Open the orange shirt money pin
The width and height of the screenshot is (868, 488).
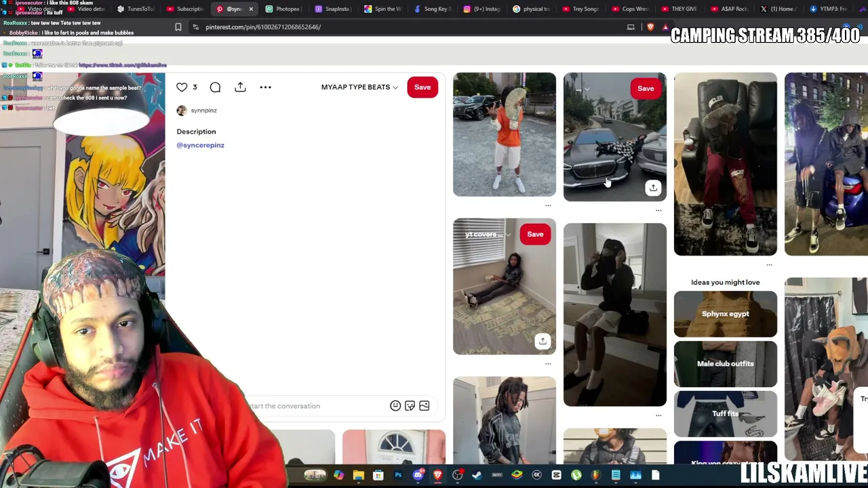[505, 134]
